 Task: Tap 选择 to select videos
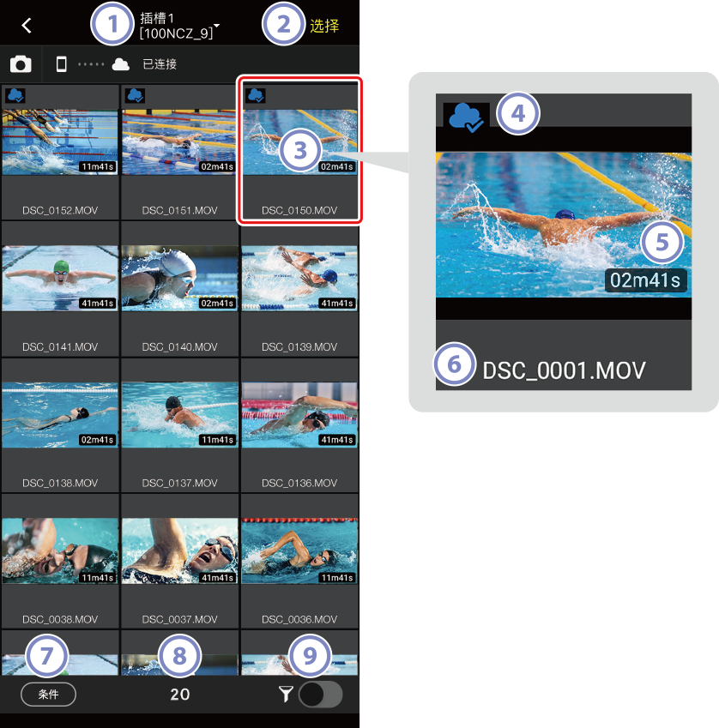[x=324, y=26]
